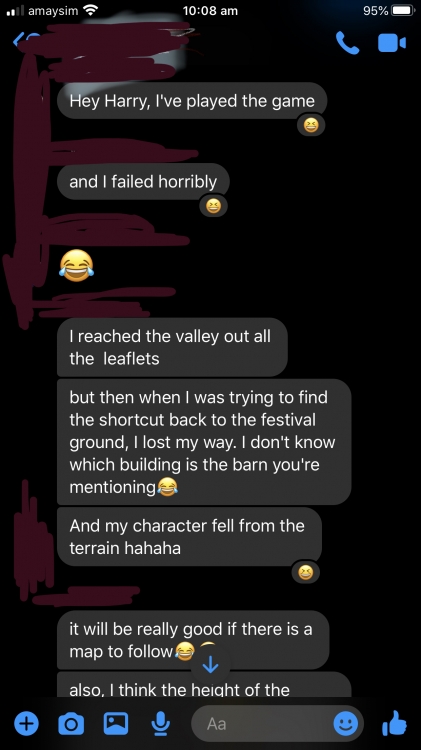Tap the 'map to follow' message bubble
421x750 pixels.
click(193, 640)
